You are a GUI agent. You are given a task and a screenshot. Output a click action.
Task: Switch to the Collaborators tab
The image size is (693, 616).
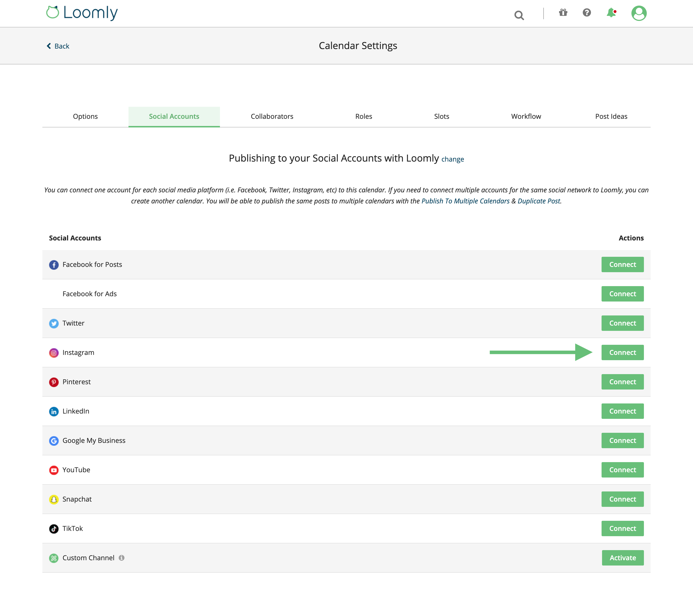tap(272, 116)
